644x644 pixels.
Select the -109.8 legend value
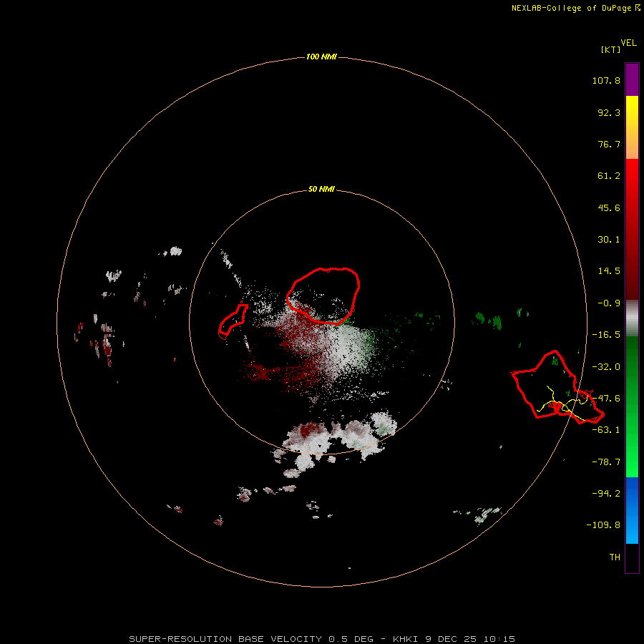[603, 525]
